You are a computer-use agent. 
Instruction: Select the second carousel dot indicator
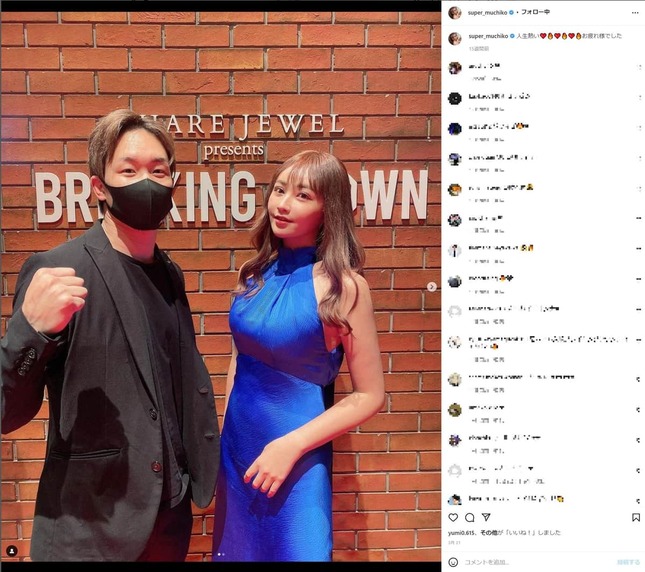[x=223, y=554]
